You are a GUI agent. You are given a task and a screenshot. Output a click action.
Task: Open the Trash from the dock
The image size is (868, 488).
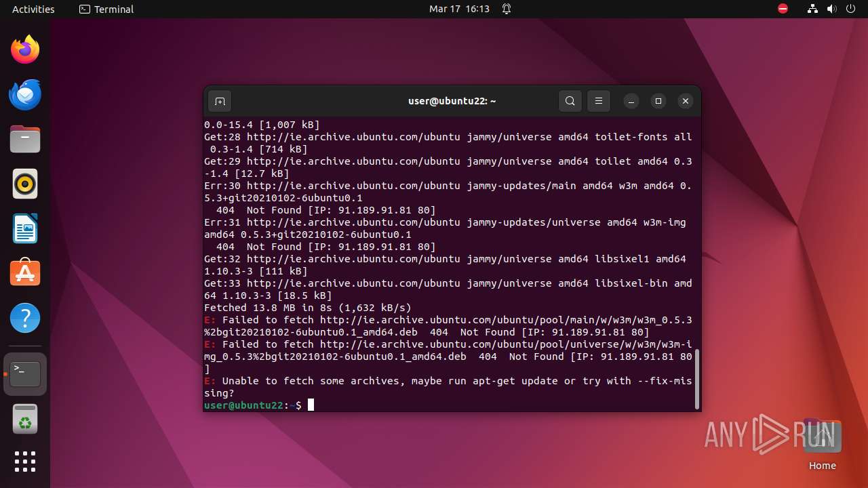click(25, 419)
